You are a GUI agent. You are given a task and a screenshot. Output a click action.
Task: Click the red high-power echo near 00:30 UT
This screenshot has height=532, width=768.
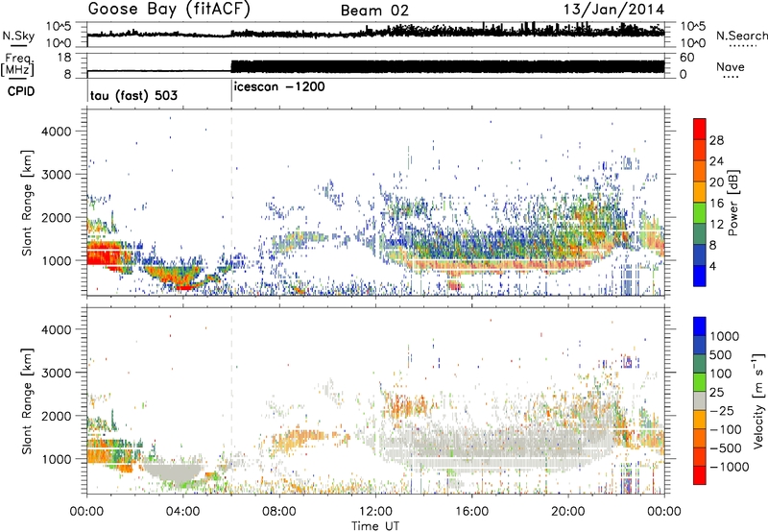106,254
